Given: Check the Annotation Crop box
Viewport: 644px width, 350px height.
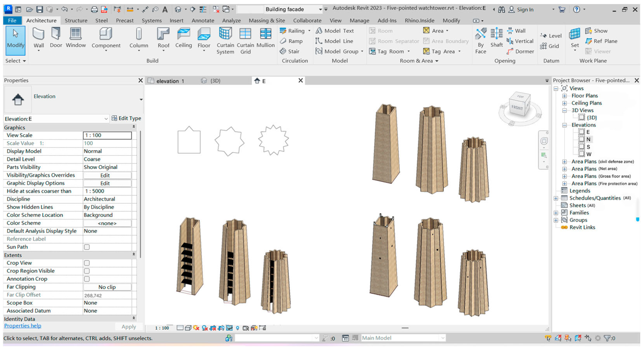Looking at the screenshot, I should click(87, 279).
